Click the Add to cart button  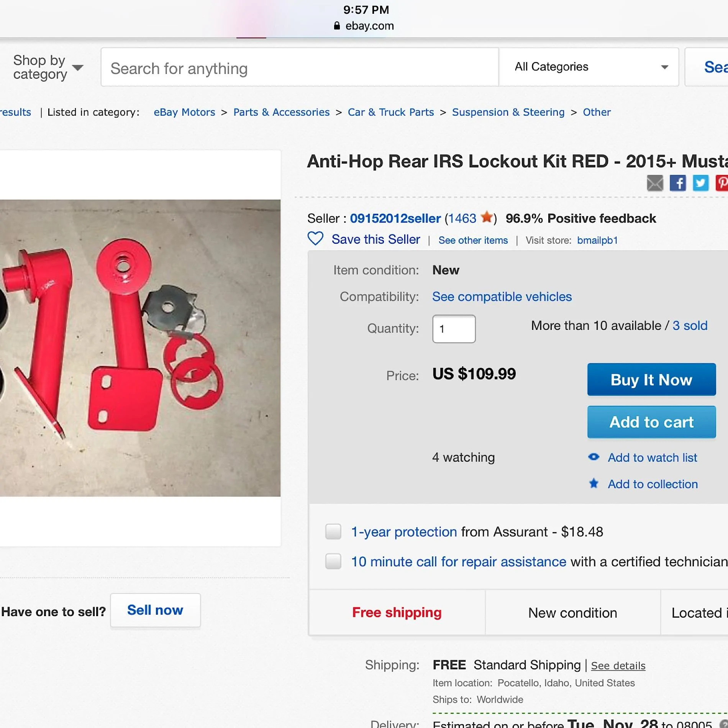(x=651, y=422)
